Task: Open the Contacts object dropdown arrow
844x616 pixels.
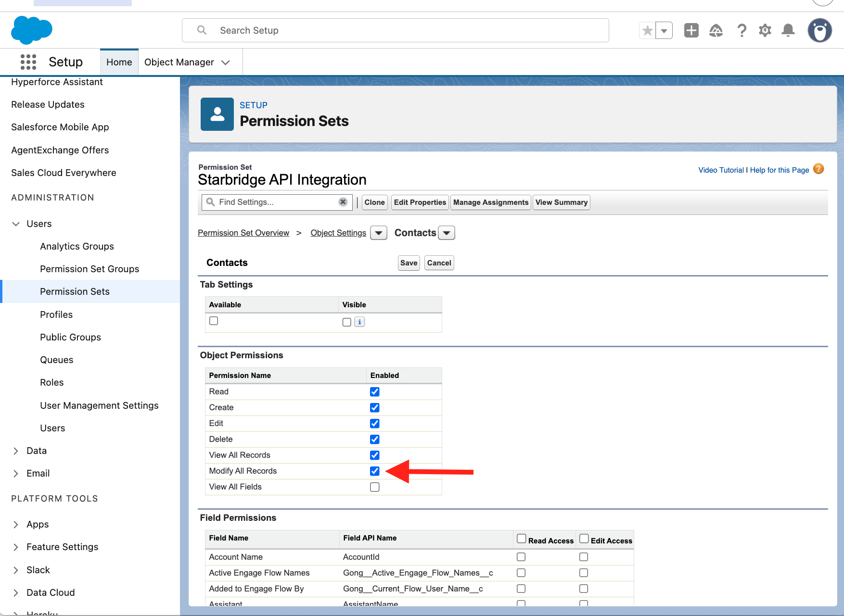Action: click(447, 233)
